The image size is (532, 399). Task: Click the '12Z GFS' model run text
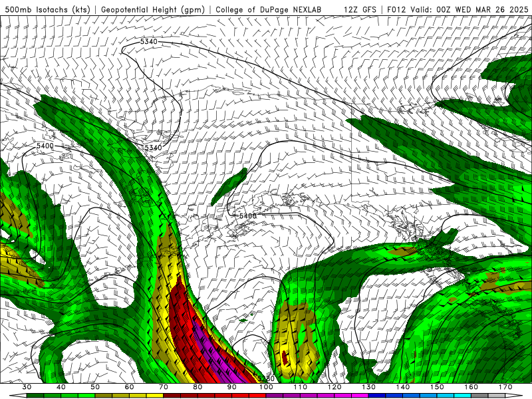(x=360, y=9)
